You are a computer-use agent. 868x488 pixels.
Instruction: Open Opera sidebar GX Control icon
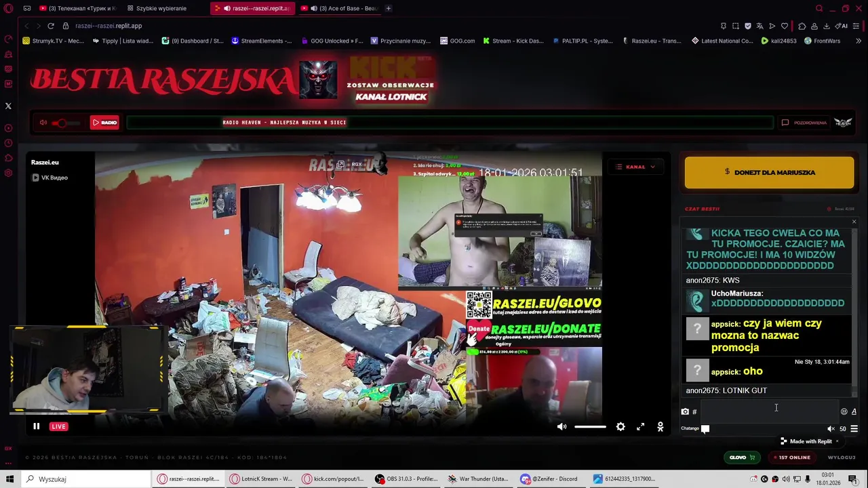point(8,448)
